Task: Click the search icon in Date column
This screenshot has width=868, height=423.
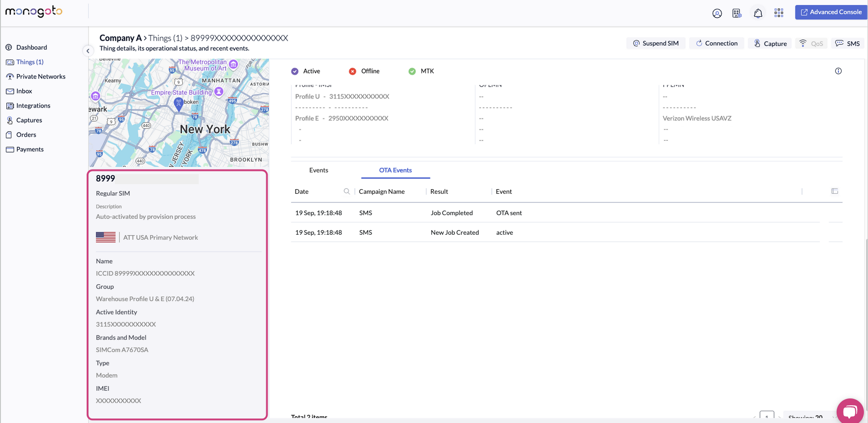Action: pos(346,191)
